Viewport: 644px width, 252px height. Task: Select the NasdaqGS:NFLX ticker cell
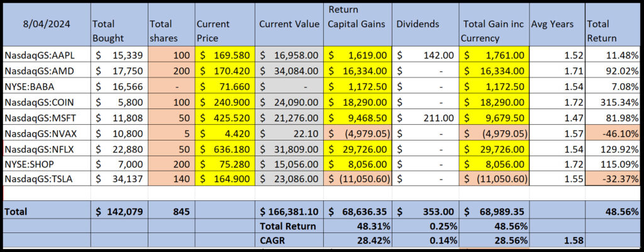47,149
